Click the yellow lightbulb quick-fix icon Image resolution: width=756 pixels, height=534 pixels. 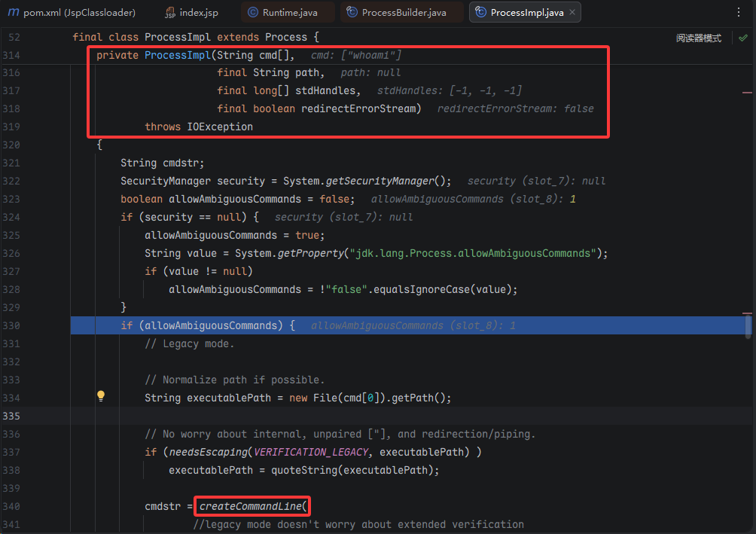point(101,396)
